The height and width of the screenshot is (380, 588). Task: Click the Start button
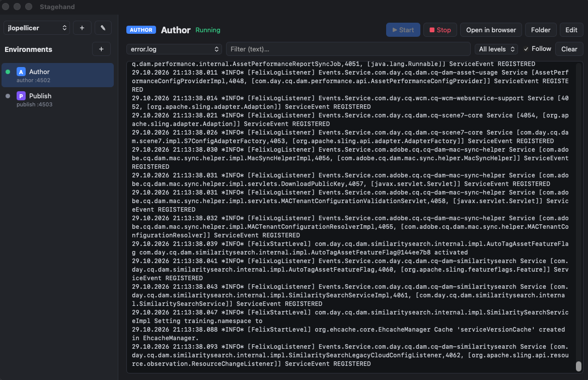[403, 30]
